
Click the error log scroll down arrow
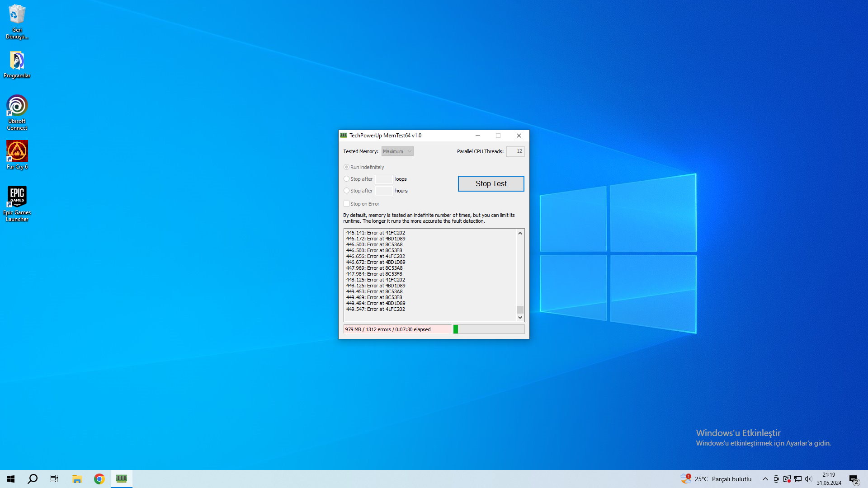pyautogui.click(x=520, y=318)
